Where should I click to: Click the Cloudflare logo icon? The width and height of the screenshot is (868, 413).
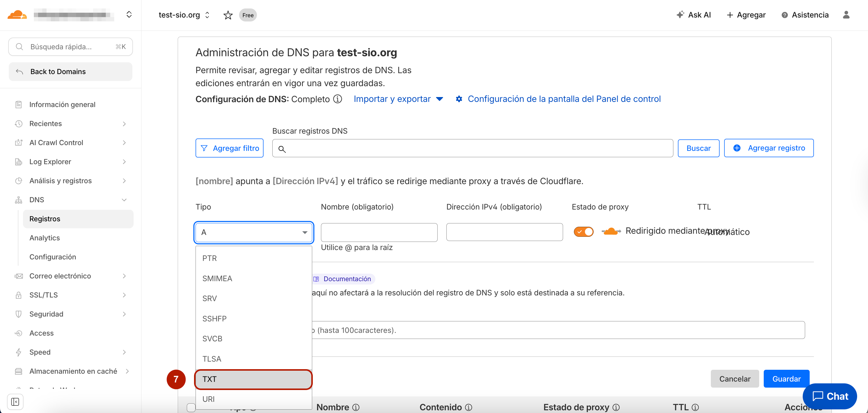click(x=17, y=15)
